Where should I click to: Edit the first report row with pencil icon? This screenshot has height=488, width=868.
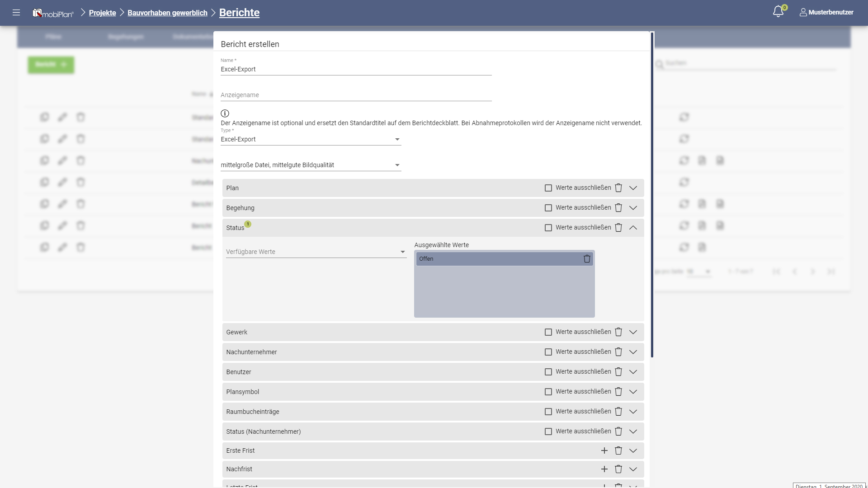(62, 117)
